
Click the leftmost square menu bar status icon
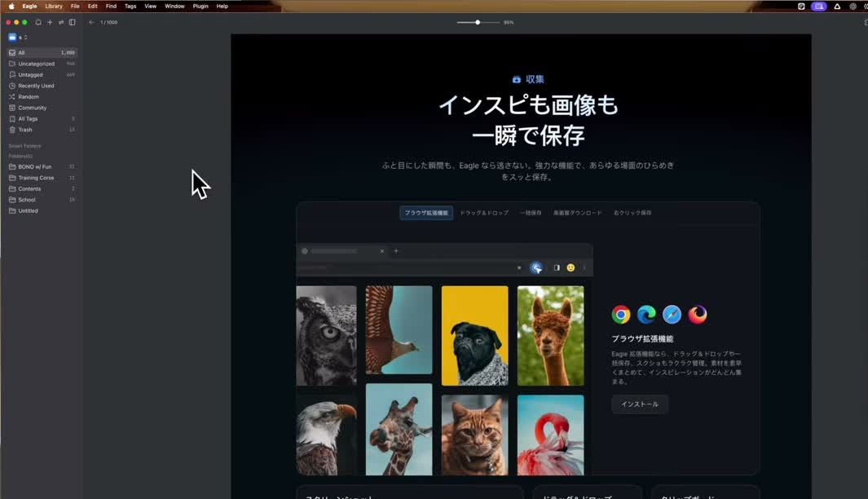[x=801, y=7]
